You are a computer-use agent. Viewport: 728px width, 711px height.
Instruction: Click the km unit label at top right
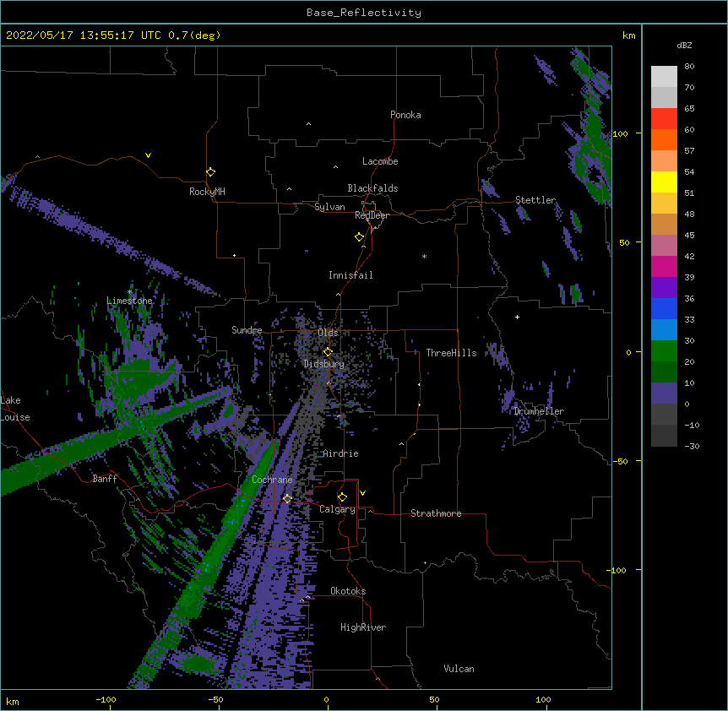point(628,35)
